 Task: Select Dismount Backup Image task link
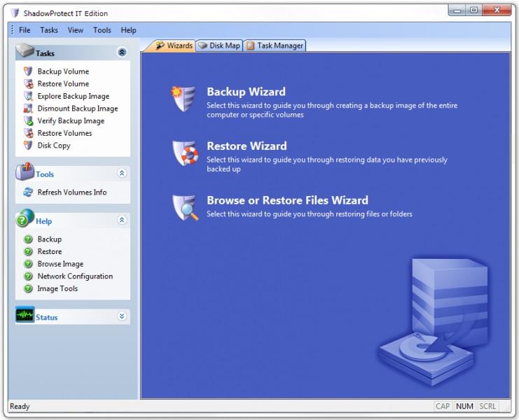point(78,108)
